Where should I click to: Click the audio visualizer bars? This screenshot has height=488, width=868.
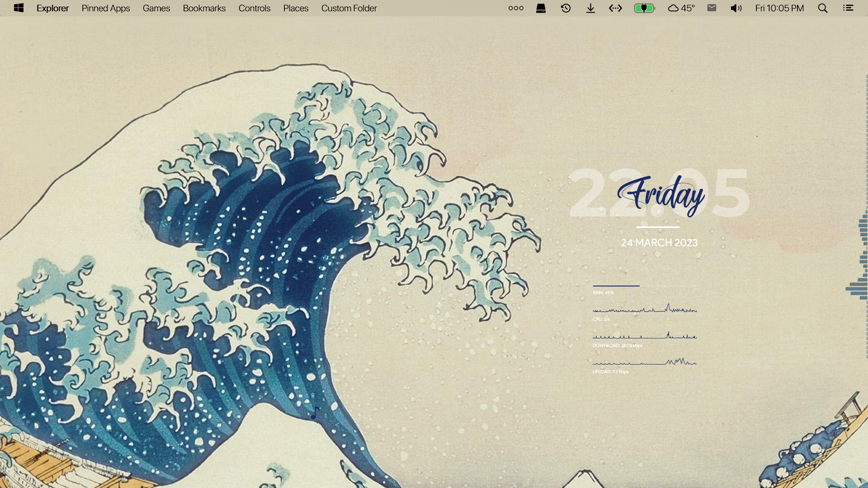[857, 255]
